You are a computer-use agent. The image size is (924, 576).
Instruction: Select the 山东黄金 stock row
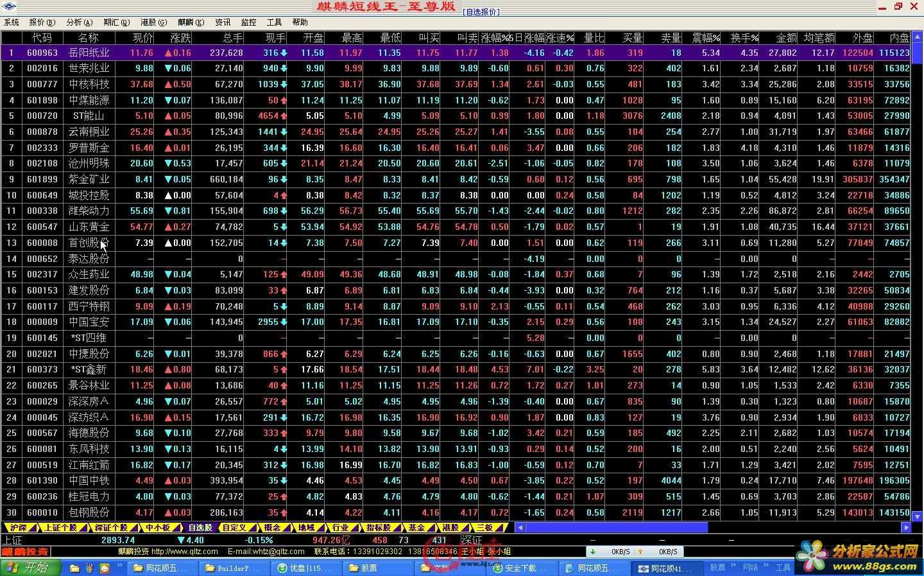click(456, 227)
